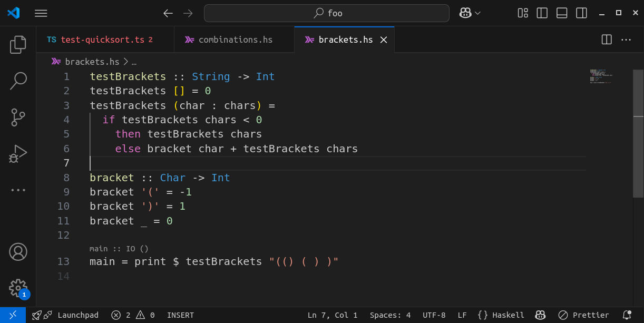
Task: Go back with the left arrow
Action: (x=168, y=13)
